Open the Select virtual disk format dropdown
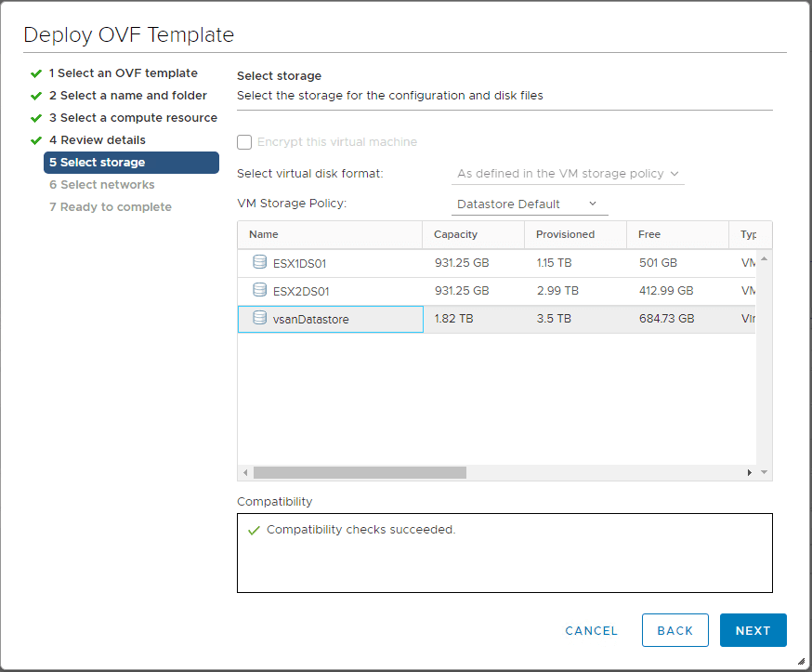Screen dimensions: 812x672 click(674, 174)
